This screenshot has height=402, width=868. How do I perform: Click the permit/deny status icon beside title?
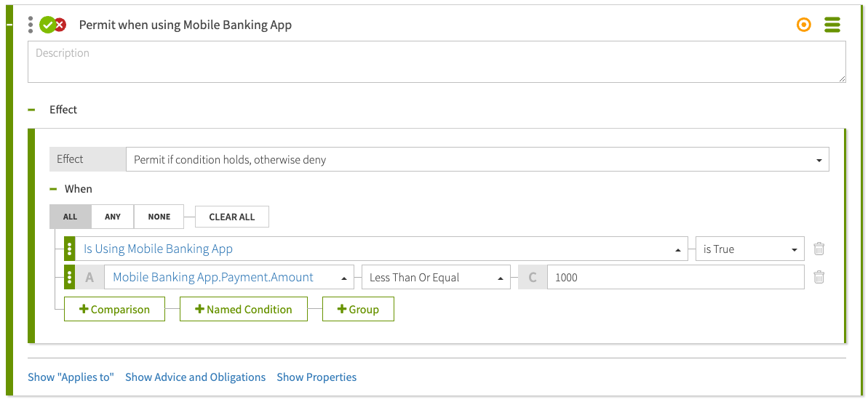52,25
